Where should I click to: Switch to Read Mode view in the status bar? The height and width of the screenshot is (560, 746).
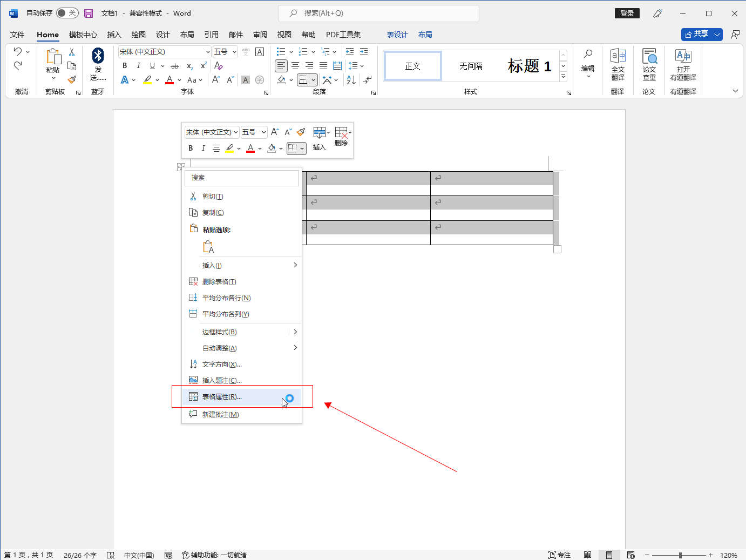587,555
